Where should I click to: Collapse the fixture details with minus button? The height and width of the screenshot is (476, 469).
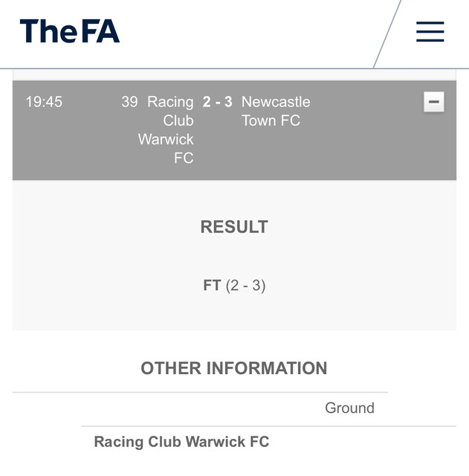pos(434,102)
